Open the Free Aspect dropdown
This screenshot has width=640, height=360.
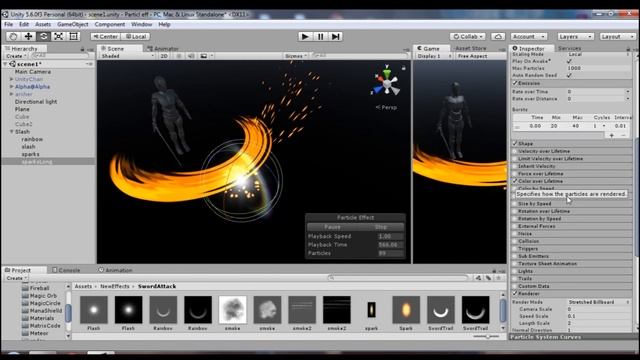480,56
